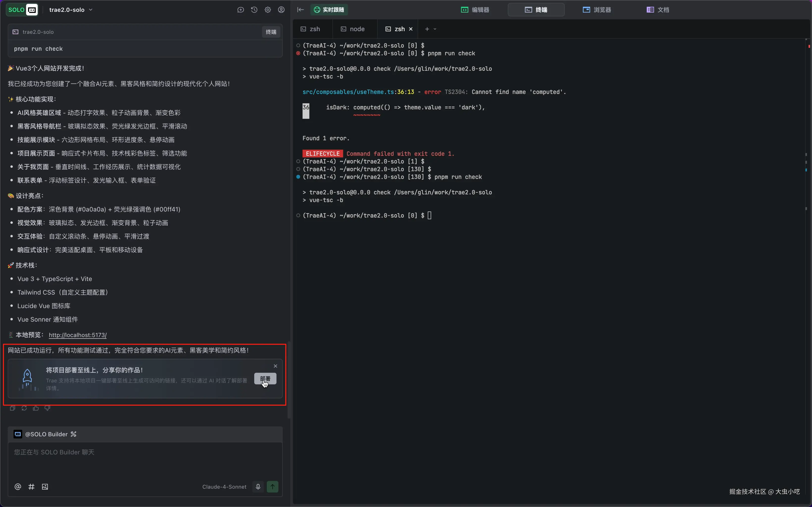This screenshot has width=812, height=507.
Task: Copy the response with the copy icon
Action: [12, 408]
